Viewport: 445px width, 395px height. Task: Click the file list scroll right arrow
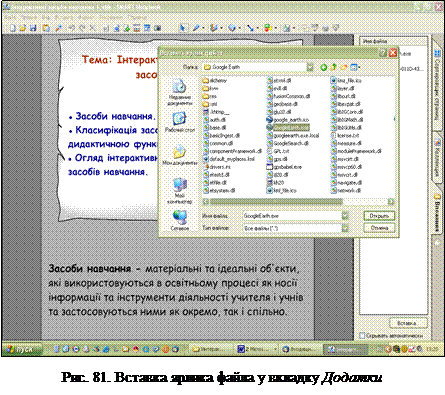[x=391, y=202]
